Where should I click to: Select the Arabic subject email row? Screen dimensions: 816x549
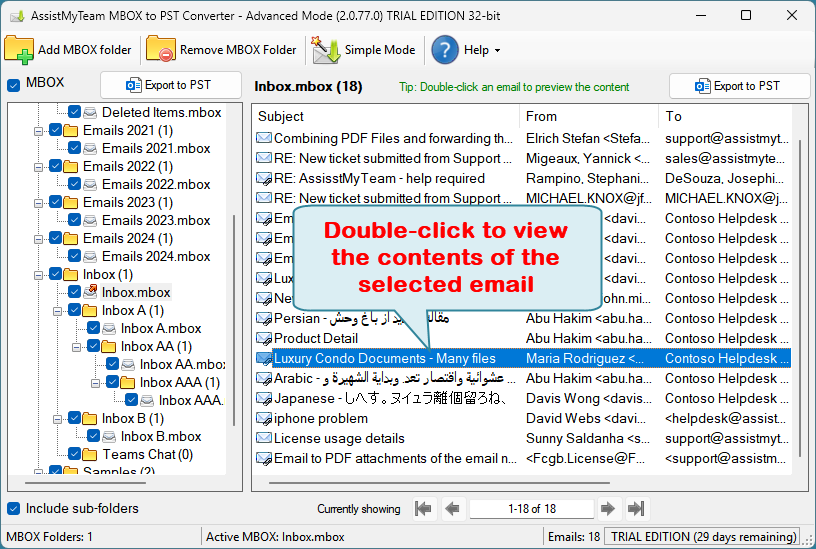[522, 378]
